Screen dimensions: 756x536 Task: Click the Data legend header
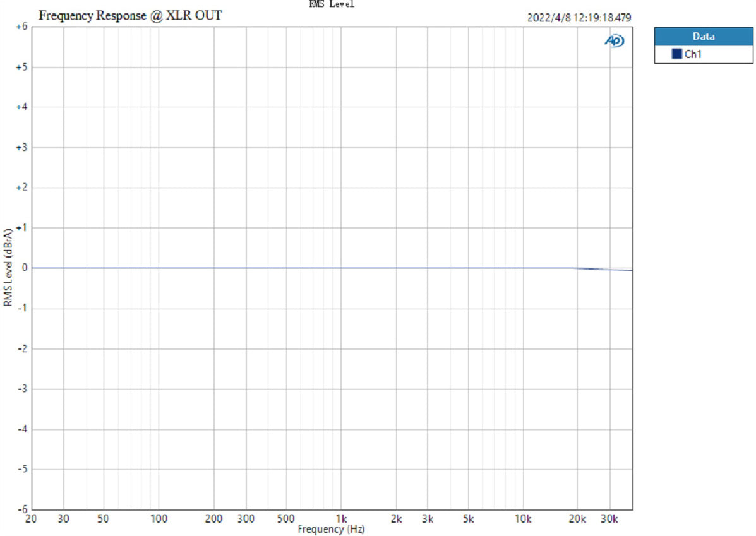[x=703, y=37]
